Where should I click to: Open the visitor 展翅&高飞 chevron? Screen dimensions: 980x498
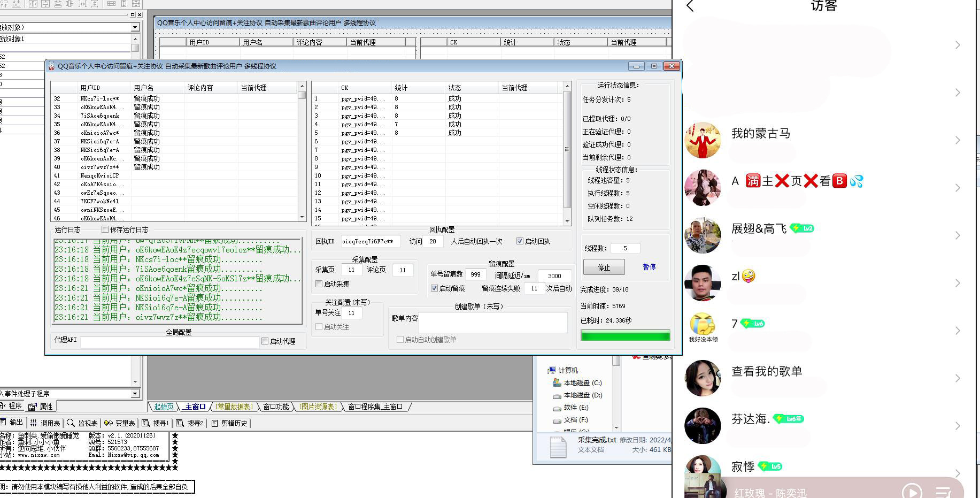click(x=958, y=235)
